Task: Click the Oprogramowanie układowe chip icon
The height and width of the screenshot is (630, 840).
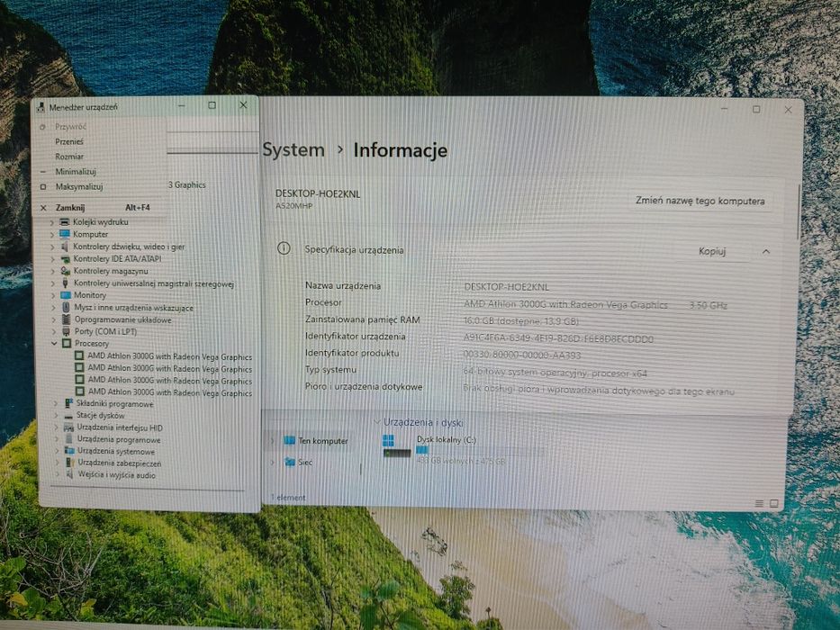Action: pyautogui.click(x=66, y=319)
